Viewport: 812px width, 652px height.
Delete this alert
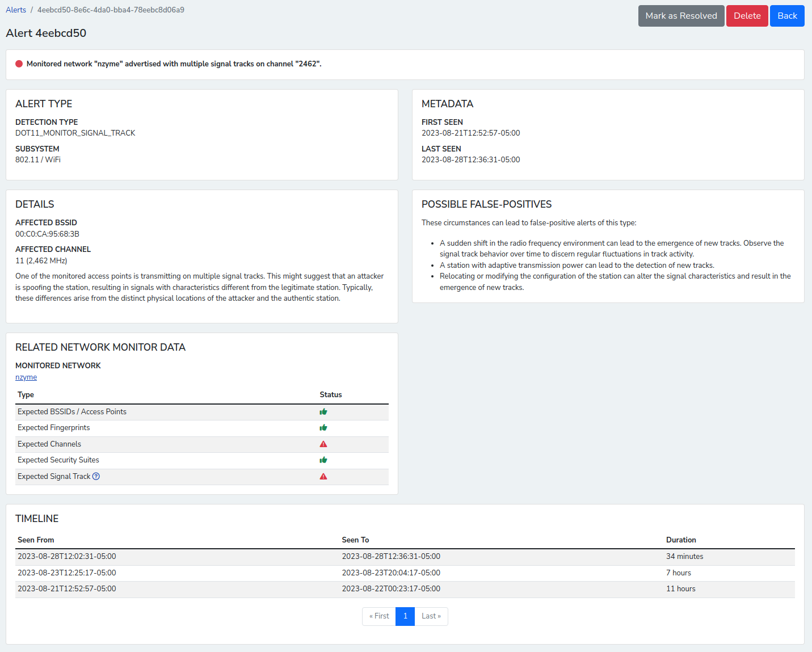click(747, 16)
